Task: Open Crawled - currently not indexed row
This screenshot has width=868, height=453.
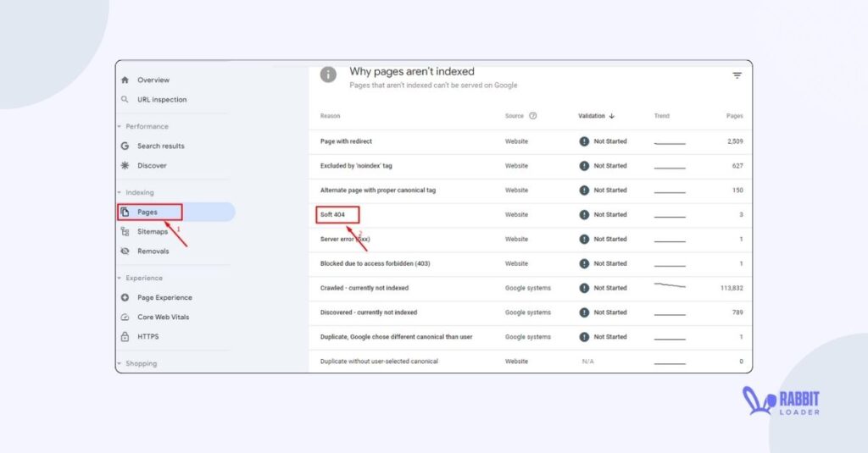Action: click(x=531, y=288)
